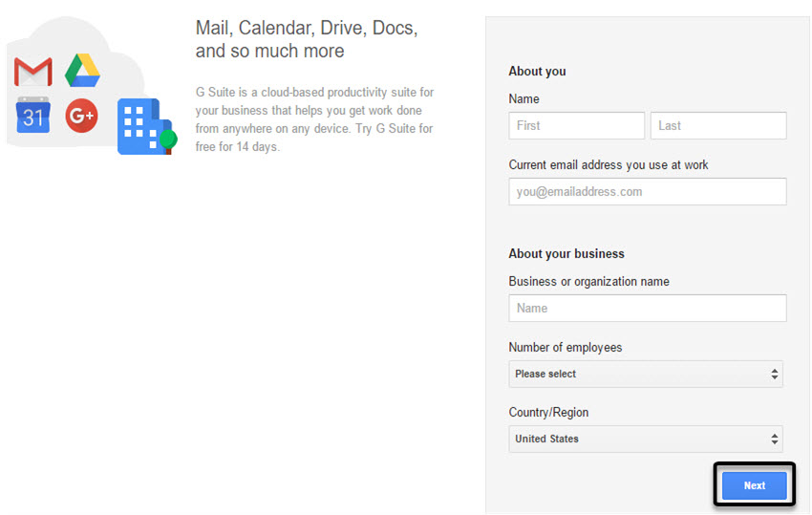The width and height of the screenshot is (812, 515).
Task: Click the Google Drive triangle icon
Action: 83,71
